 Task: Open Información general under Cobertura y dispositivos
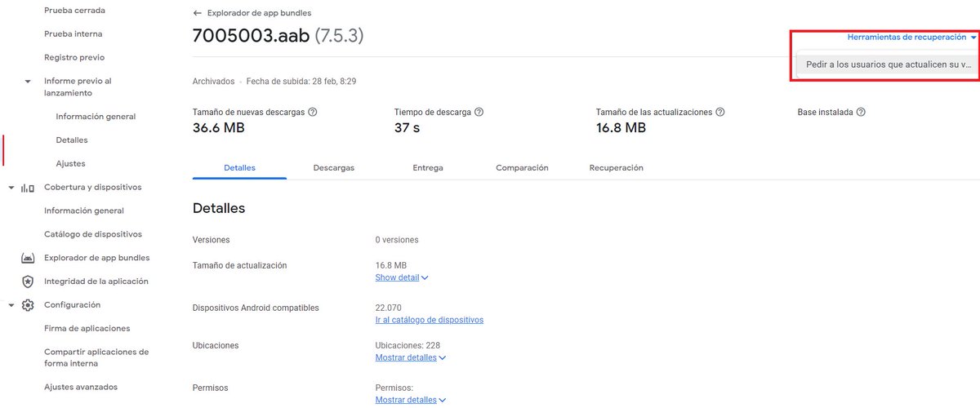(84, 211)
